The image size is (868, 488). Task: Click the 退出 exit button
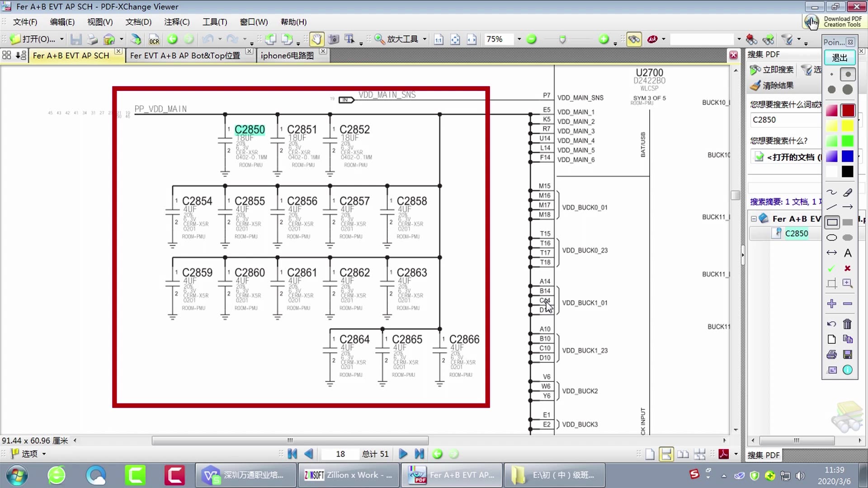(x=840, y=58)
